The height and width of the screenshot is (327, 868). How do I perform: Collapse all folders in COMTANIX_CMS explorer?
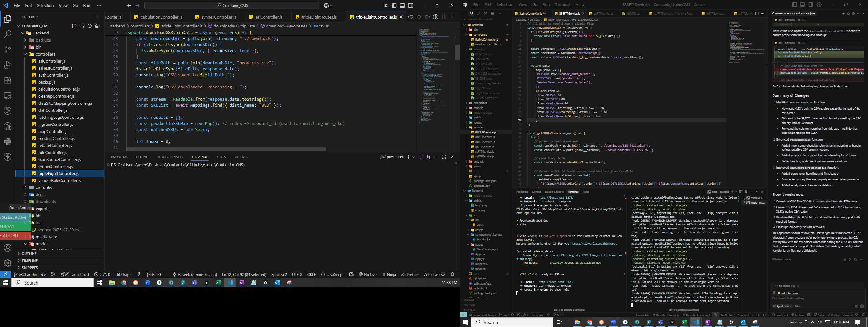point(97,26)
